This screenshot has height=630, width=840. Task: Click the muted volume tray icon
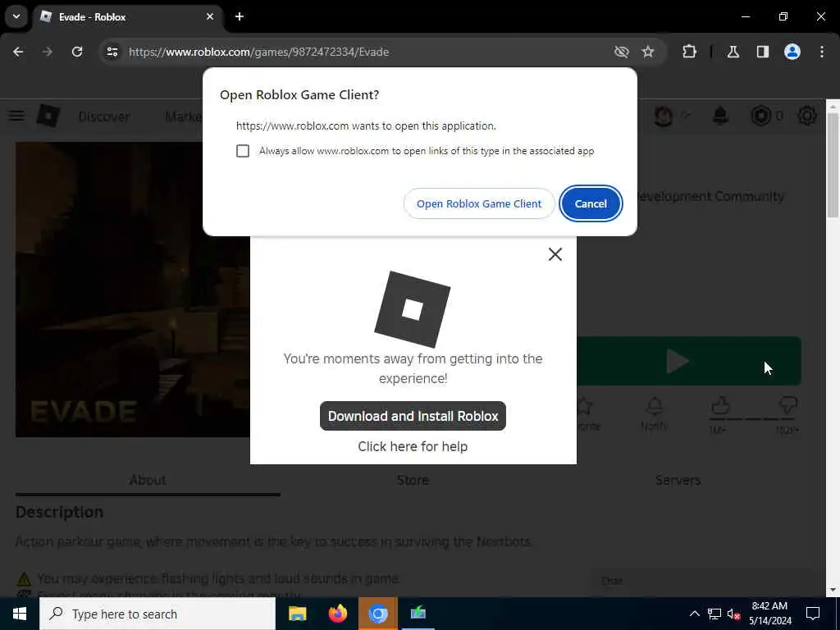[733, 614]
